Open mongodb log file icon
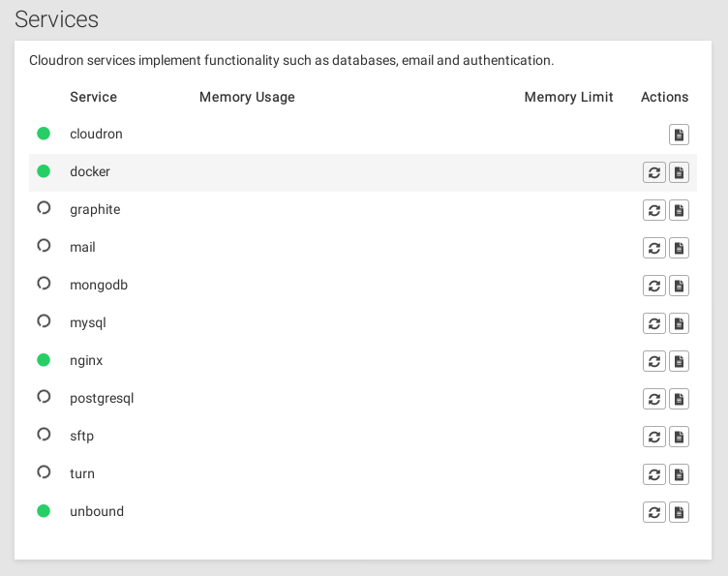Screen dimensions: 728x576 679,286
